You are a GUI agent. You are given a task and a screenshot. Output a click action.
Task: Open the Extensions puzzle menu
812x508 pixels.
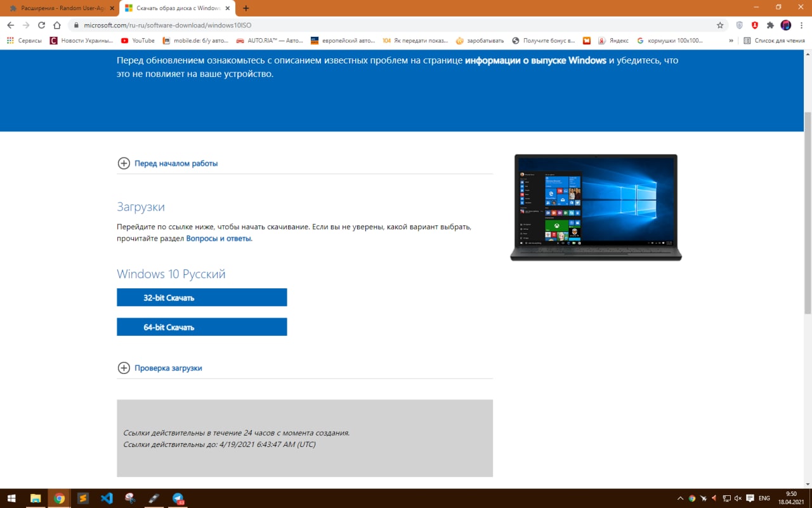point(770,25)
